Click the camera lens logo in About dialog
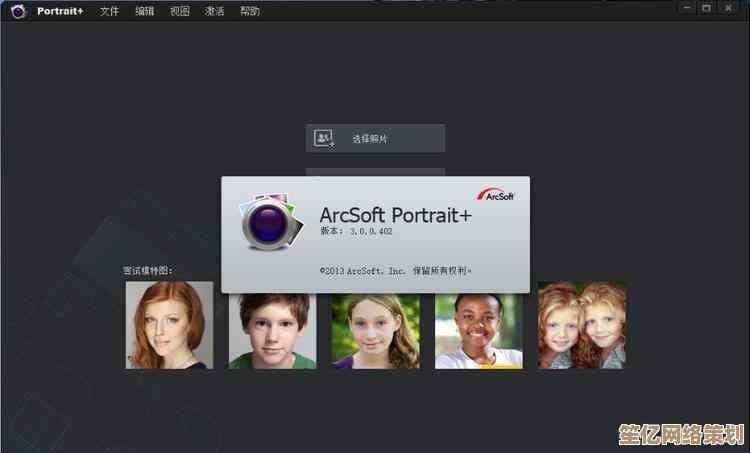Viewport: 750px width, 453px height. (270, 224)
